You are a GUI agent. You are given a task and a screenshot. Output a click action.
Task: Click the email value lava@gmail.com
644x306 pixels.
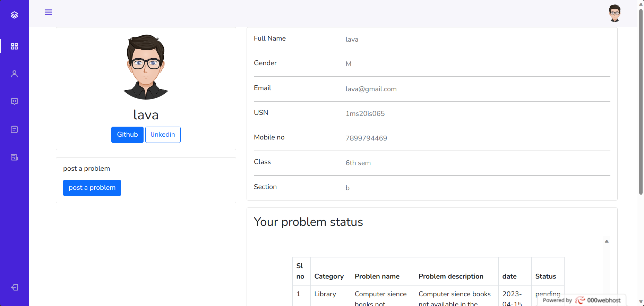point(371,89)
